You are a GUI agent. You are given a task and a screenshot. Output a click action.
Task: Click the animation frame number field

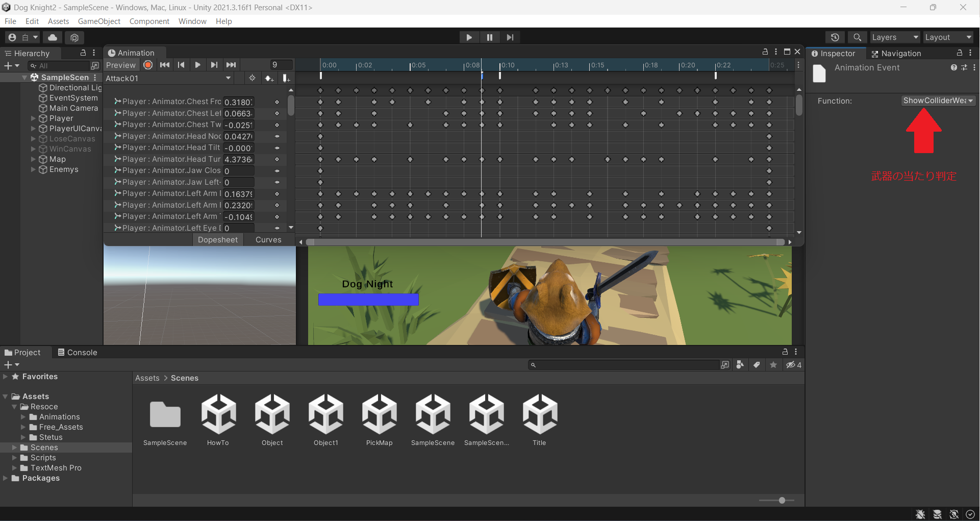[x=281, y=65]
